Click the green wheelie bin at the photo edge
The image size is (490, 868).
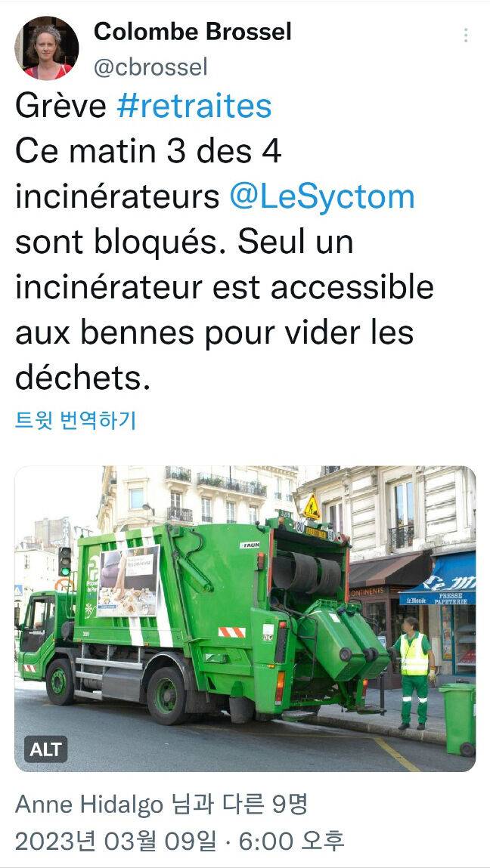(457, 718)
